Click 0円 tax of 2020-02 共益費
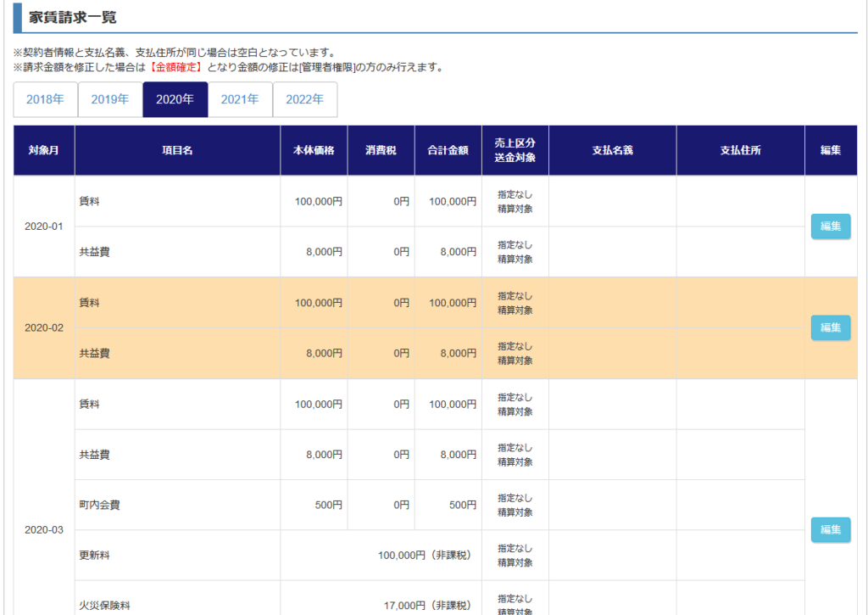 coord(402,353)
